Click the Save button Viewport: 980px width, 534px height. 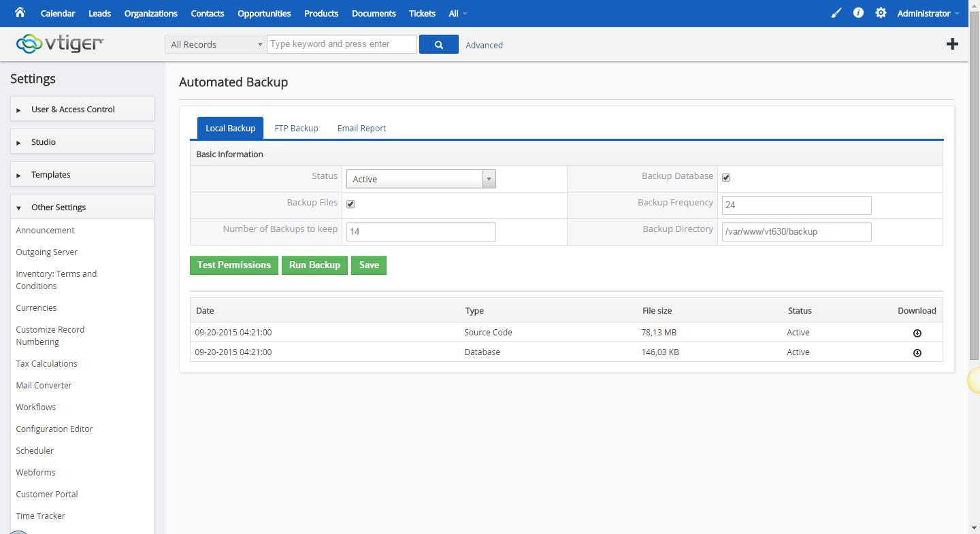[369, 265]
